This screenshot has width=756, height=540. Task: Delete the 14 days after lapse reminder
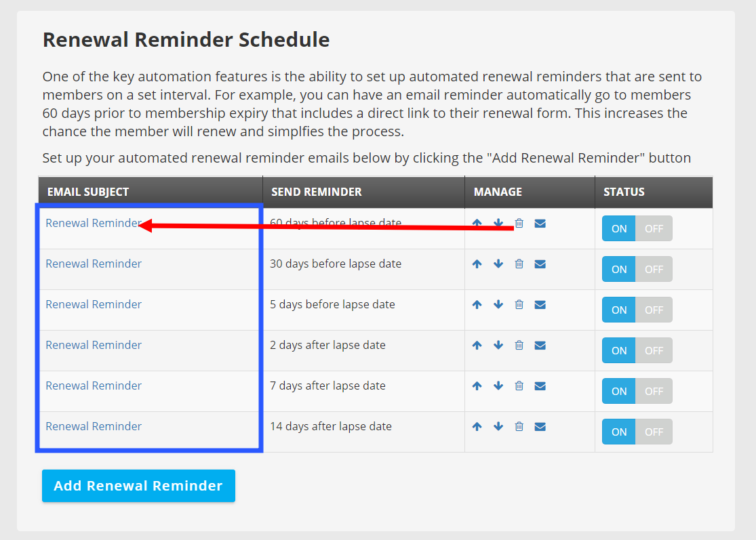pyautogui.click(x=519, y=426)
